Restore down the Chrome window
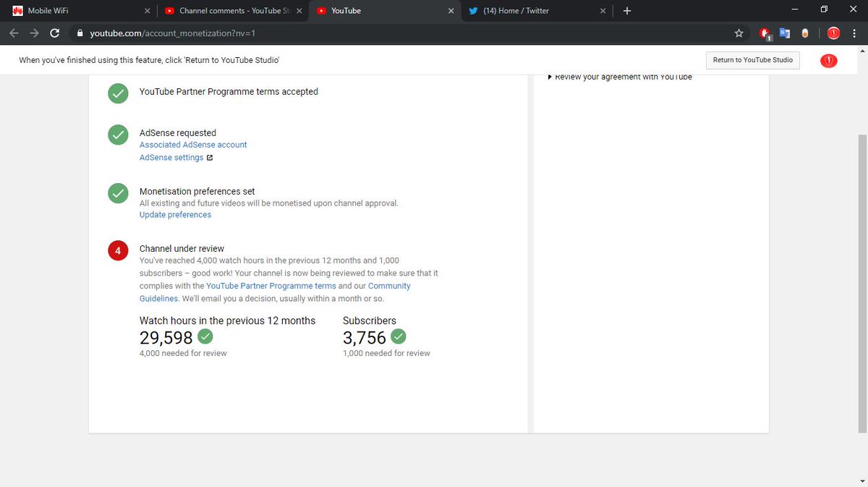The height and width of the screenshot is (487, 868). (x=824, y=10)
